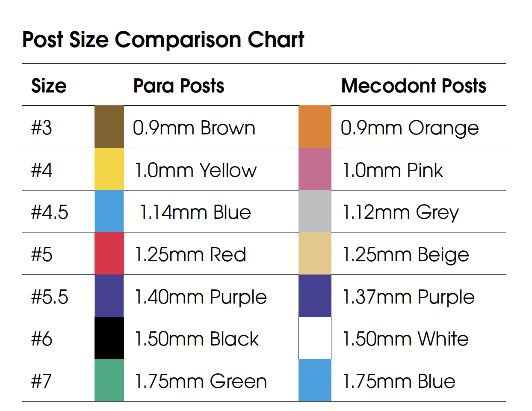
Task: Click the white 1.50mm Mecodont swatch
Action: [315, 338]
